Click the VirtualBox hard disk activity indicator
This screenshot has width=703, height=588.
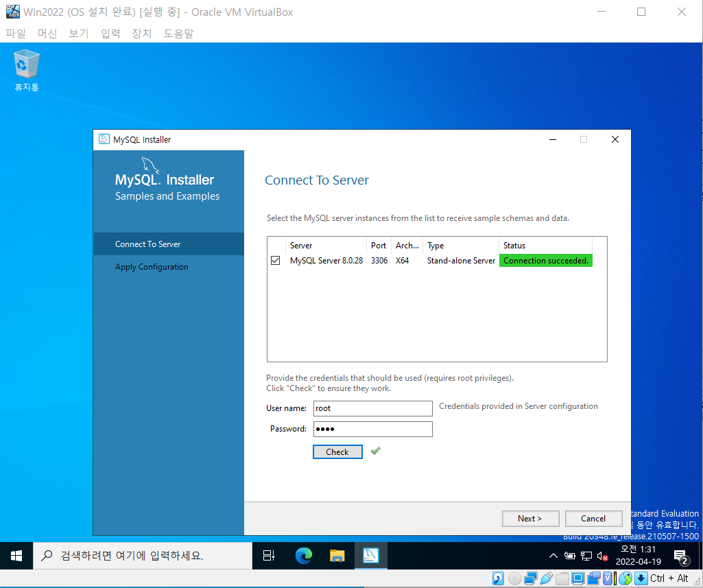pyautogui.click(x=498, y=578)
